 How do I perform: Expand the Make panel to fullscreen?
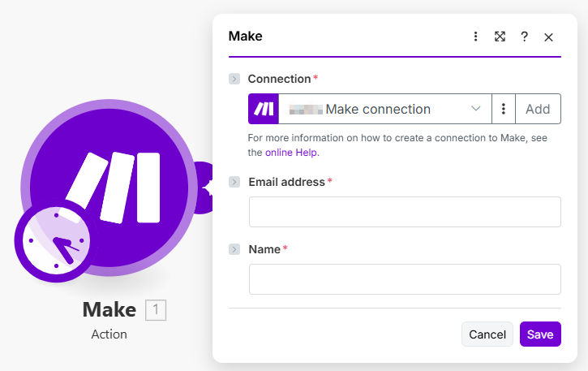500,37
